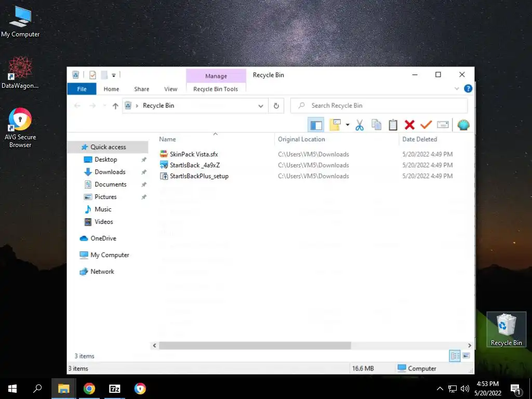The width and height of the screenshot is (532, 399).
Task: Select the DataWagon desktop shortcut
Action: coord(20,73)
